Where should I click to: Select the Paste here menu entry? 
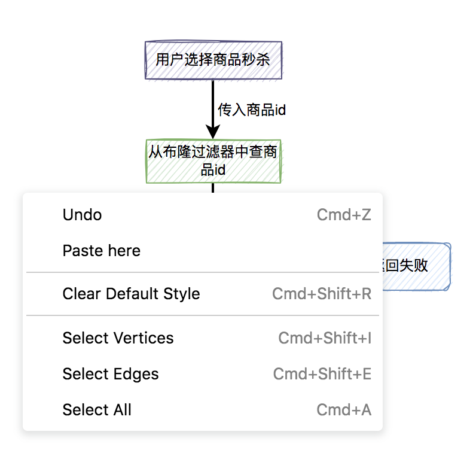102,251
